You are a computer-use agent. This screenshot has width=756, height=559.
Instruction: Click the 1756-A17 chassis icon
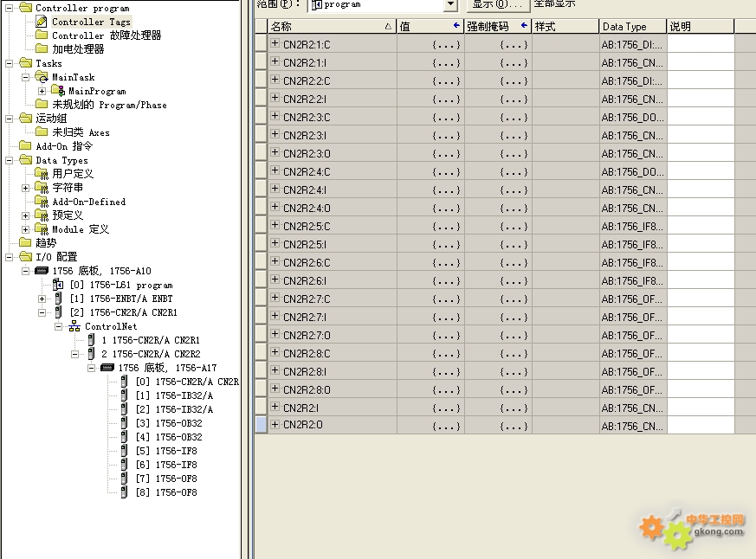point(107,368)
